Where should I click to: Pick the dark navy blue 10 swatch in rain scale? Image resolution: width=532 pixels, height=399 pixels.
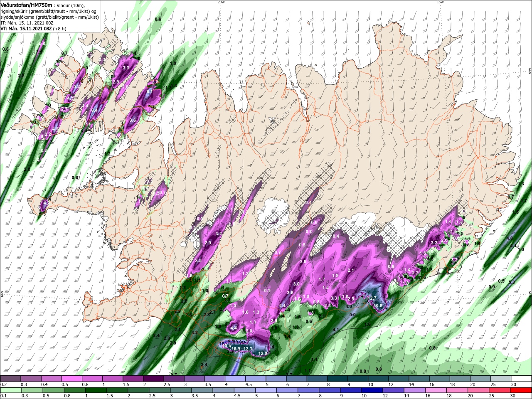(x=372, y=390)
